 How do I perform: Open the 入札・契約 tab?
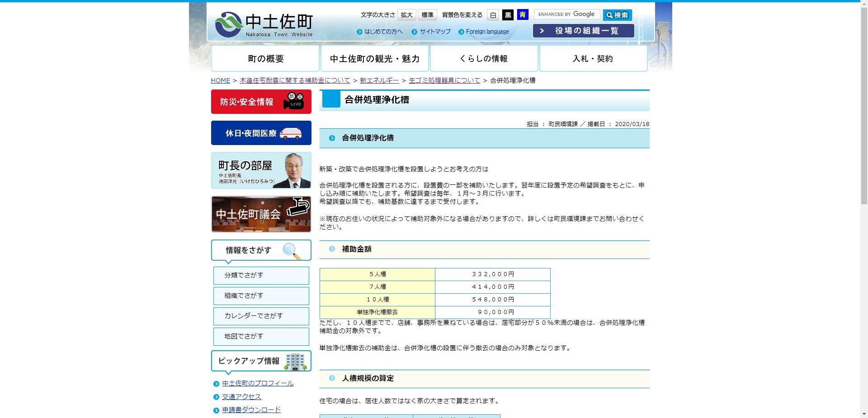[593, 58]
